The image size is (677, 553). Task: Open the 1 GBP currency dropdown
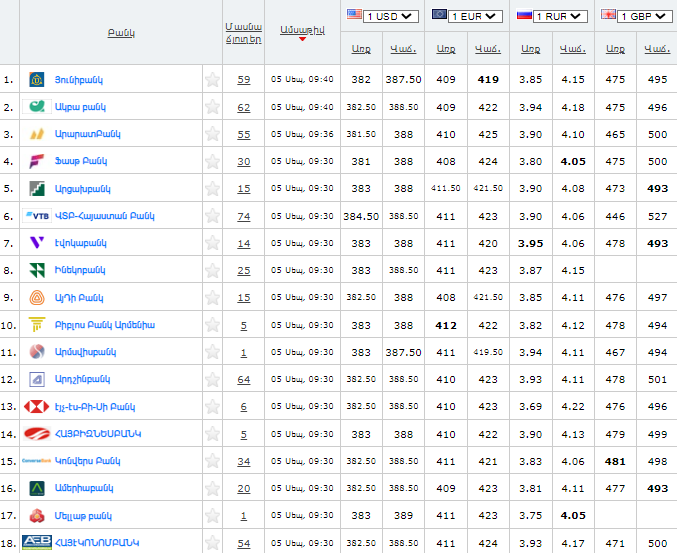click(x=645, y=16)
